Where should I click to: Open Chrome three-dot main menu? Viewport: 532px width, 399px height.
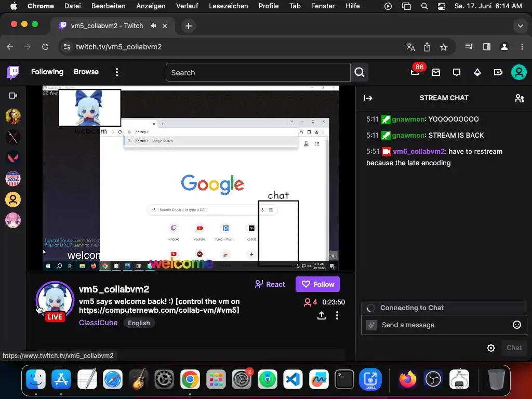pyautogui.click(x=522, y=47)
